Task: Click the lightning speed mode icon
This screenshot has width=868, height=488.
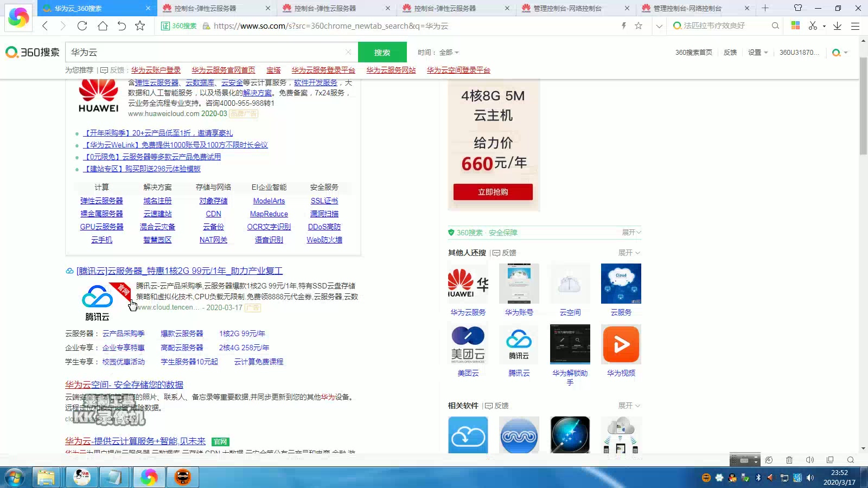Action: pos(624,25)
